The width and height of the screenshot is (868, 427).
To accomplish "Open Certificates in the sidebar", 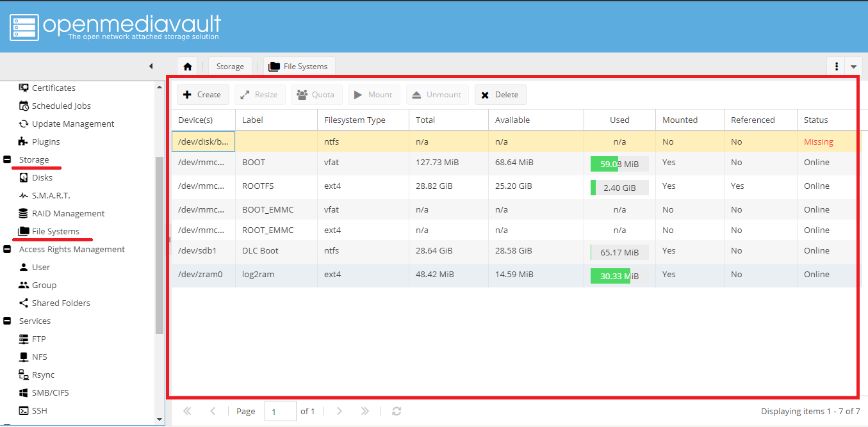I will coord(53,88).
